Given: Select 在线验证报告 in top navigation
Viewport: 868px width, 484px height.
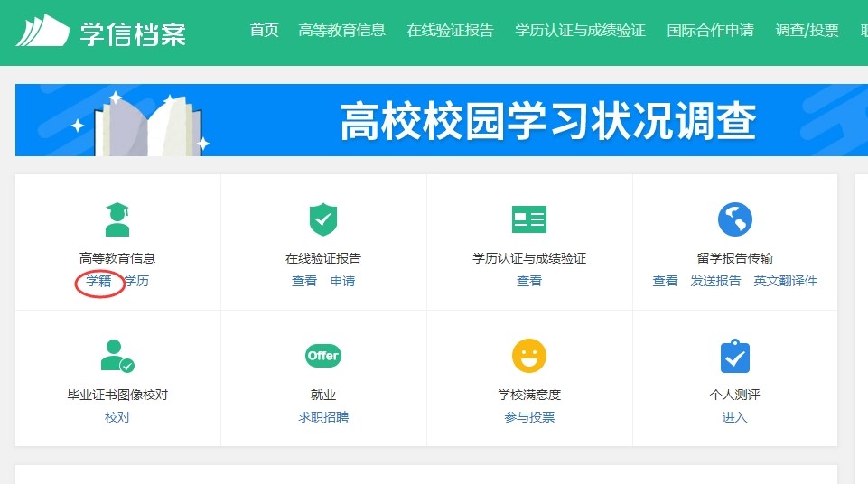Looking at the screenshot, I should (450, 31).
